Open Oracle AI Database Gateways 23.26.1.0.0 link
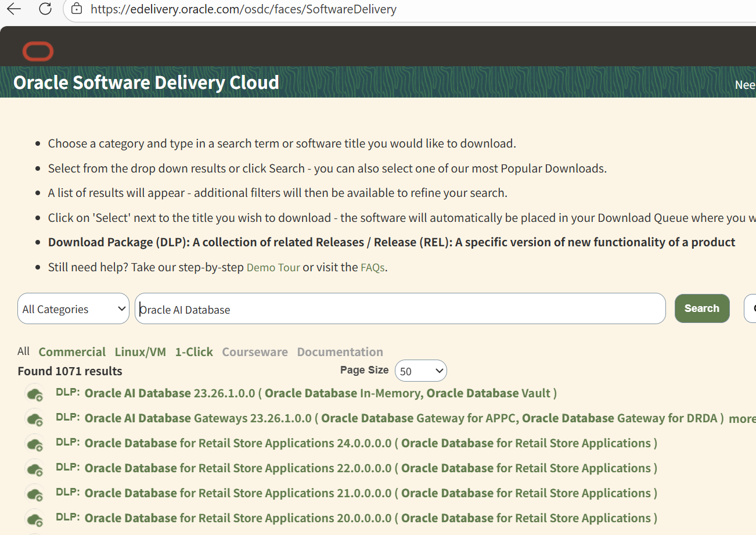 (404, 418)
